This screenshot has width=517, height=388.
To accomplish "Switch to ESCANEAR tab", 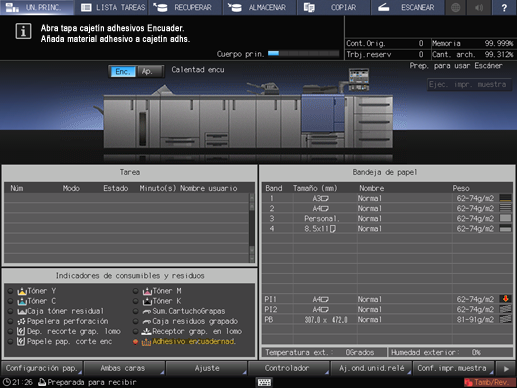I will (407, 7).
